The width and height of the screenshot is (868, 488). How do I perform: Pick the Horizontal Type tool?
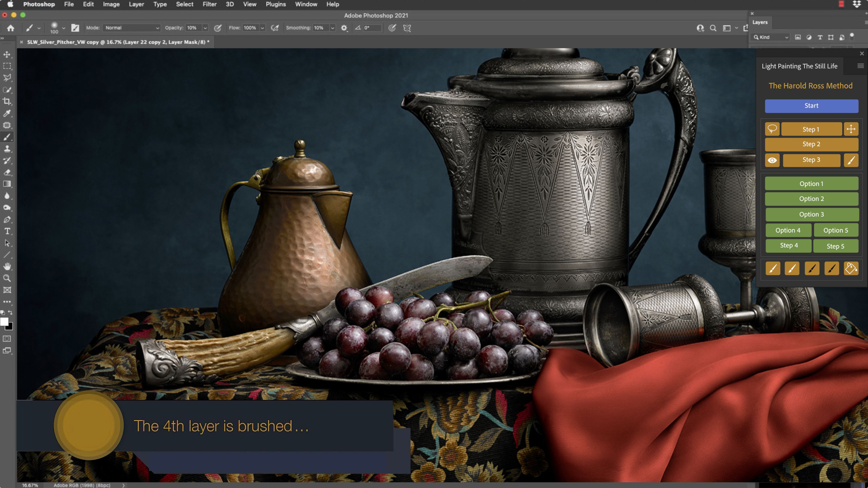tap(7, 231)
